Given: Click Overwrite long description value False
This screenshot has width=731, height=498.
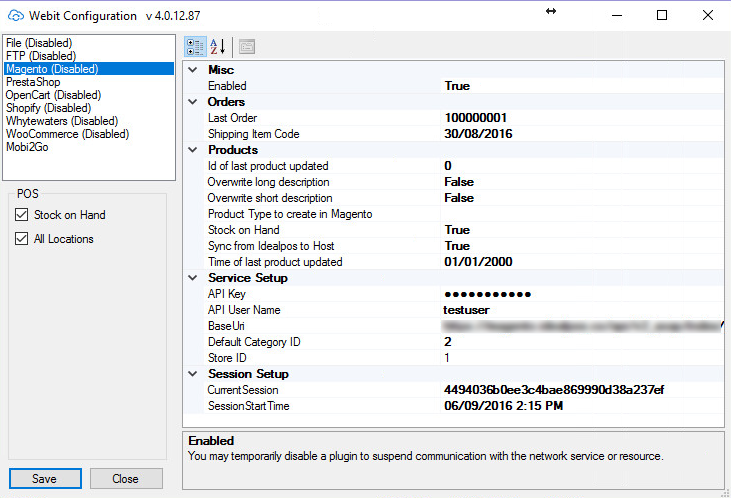Looking at the screenshot, I should pyautogui.click(x=582, y=182).
